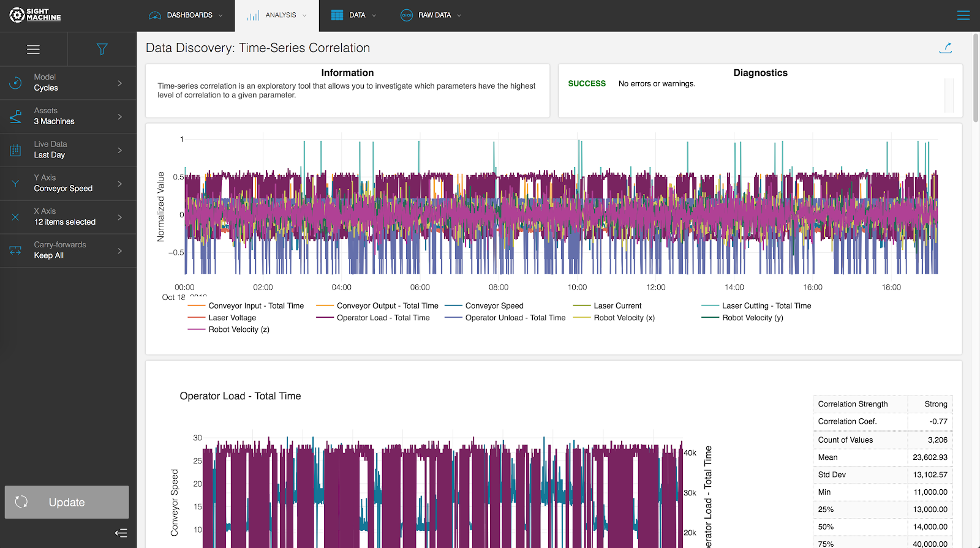Screen dimensions: 980x548
Task: Click the Assets robot arm icon
Action: pos(16,116)
